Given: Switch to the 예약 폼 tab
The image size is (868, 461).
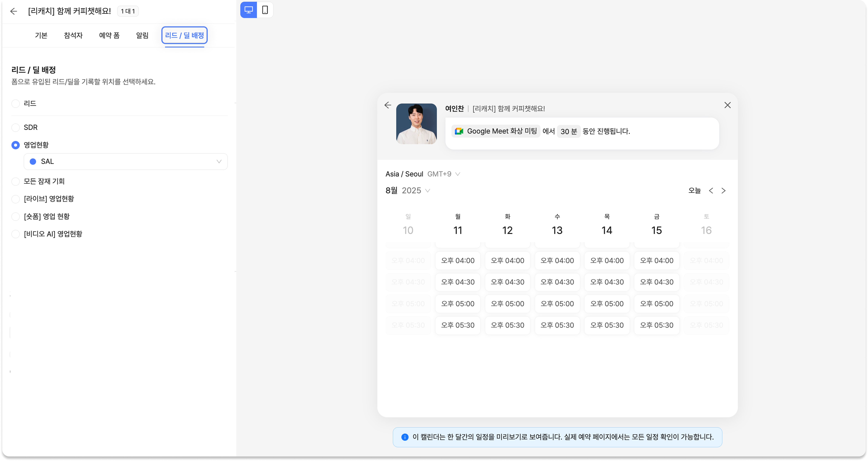Looking at the screenshot, I should pos(109,35).
